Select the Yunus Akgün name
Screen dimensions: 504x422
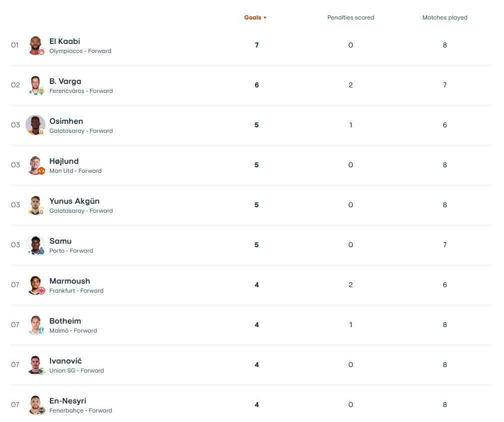pyautogui.click(x=74, y=201)
